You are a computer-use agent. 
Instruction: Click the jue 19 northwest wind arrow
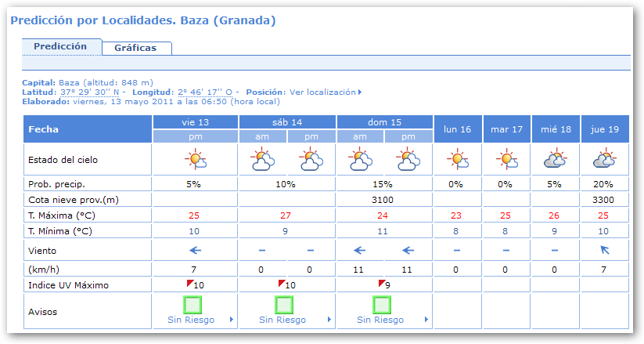(604, 251)
